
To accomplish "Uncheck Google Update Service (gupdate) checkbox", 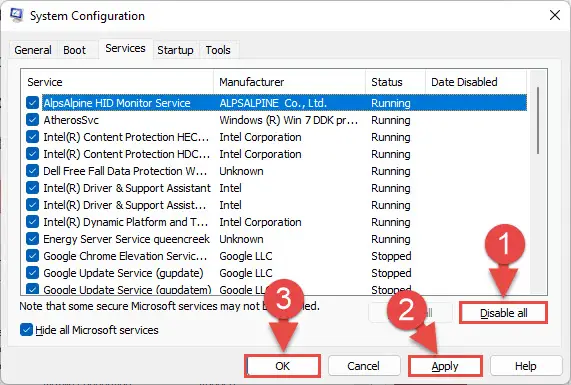I will pos(32,273).
